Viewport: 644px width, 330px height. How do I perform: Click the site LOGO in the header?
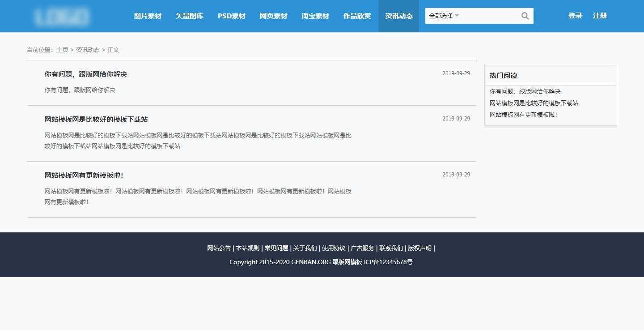pos(61,16)
